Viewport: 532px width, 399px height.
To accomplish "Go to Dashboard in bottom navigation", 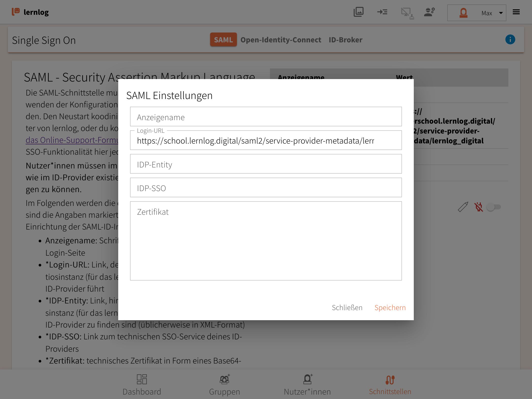I will tap(142, 384).
